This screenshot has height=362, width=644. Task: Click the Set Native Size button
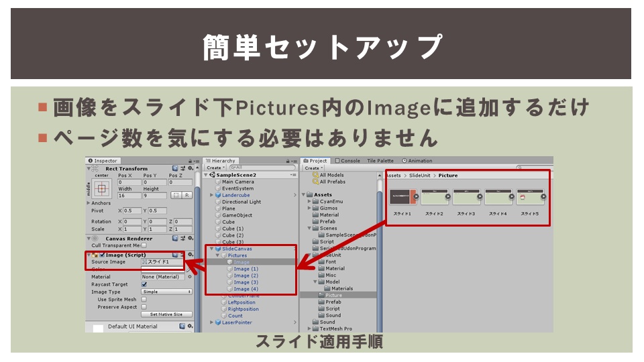(x=167, y=314)
